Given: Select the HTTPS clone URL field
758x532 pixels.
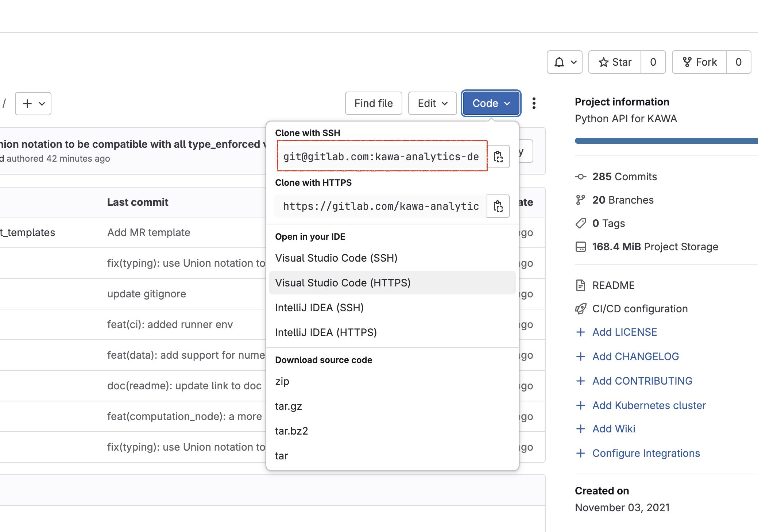Looking at the screenshot, I should [381, 206].
